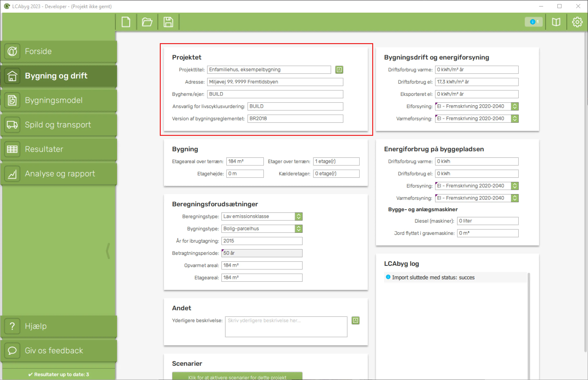Edit the Etageareal field in Beregningsforudsætninger
This screenshot has height=380, width=588.
(x=262, y=278)
